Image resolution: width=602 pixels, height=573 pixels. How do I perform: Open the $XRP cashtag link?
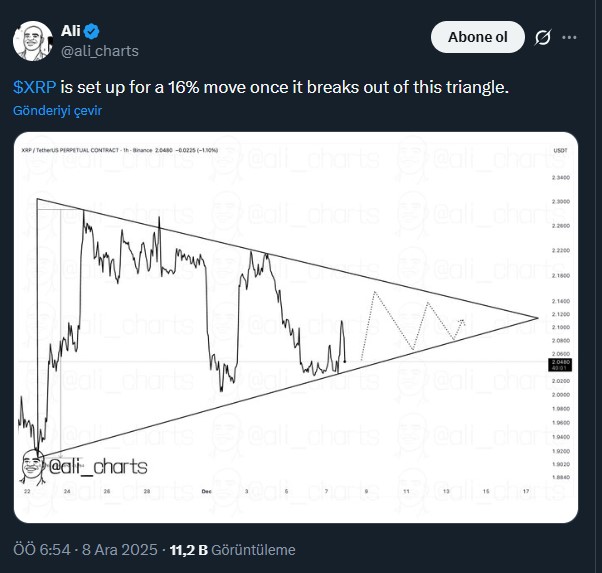pyautogui.click(x=36, y=88)
